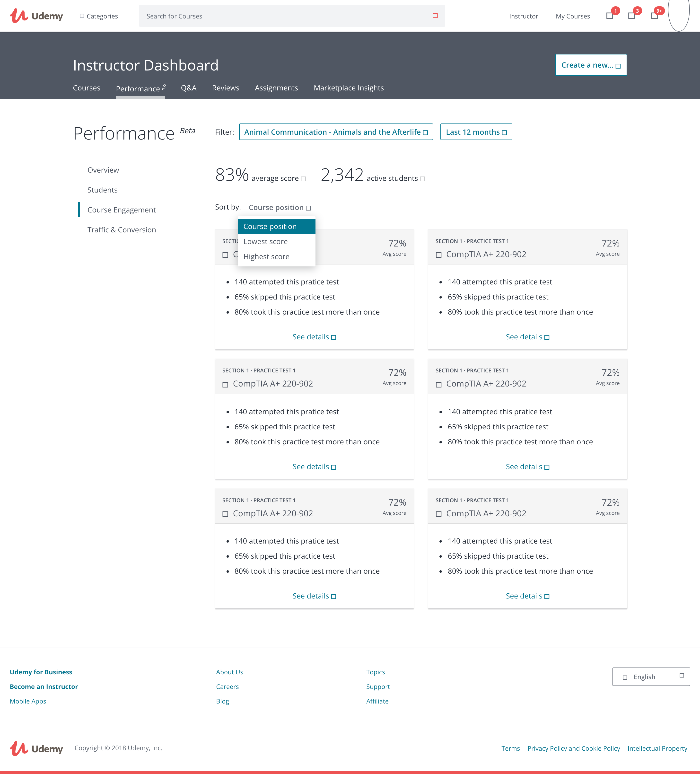Click Support footer link

point(378,686)
